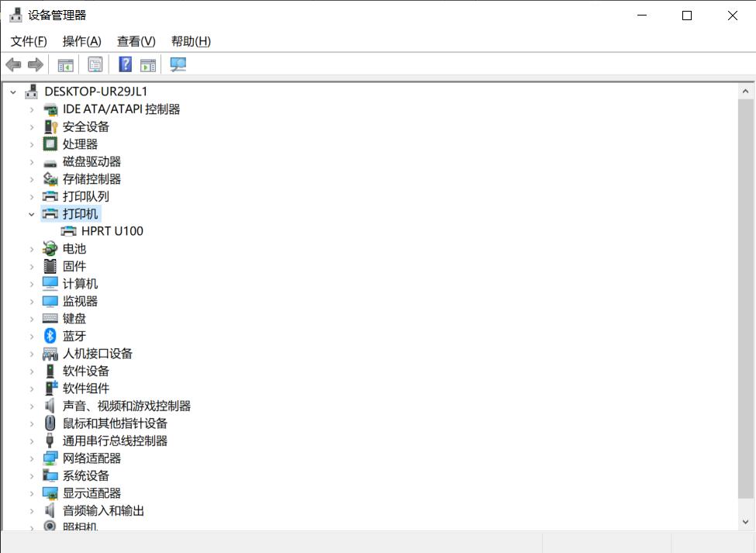
Task: Click the 打印队列 printer icon
Action: [x=50, y=196]
